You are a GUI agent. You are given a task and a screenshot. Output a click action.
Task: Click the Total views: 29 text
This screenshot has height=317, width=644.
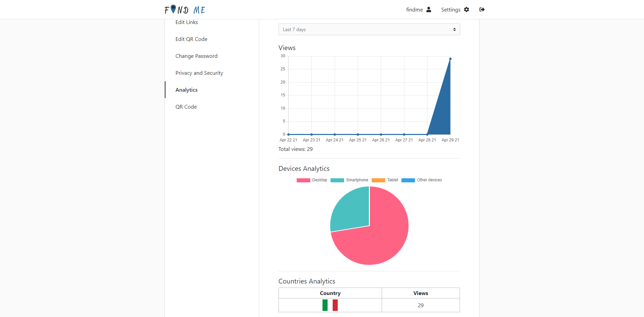(295, 149)
